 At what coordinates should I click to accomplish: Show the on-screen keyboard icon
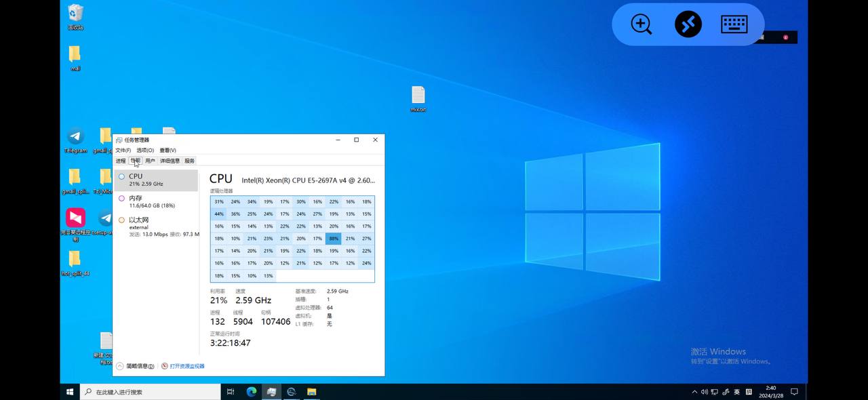click(x=734, y=24)
